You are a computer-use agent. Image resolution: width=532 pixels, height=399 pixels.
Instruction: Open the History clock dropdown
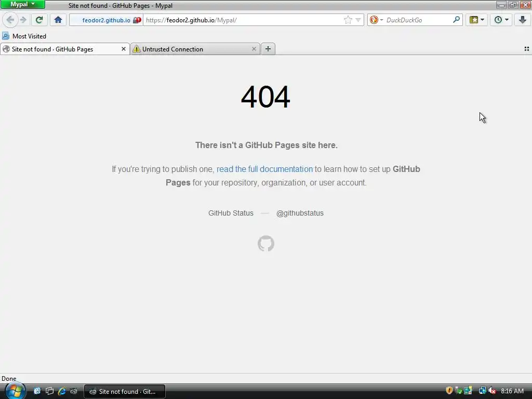(501, 20)
